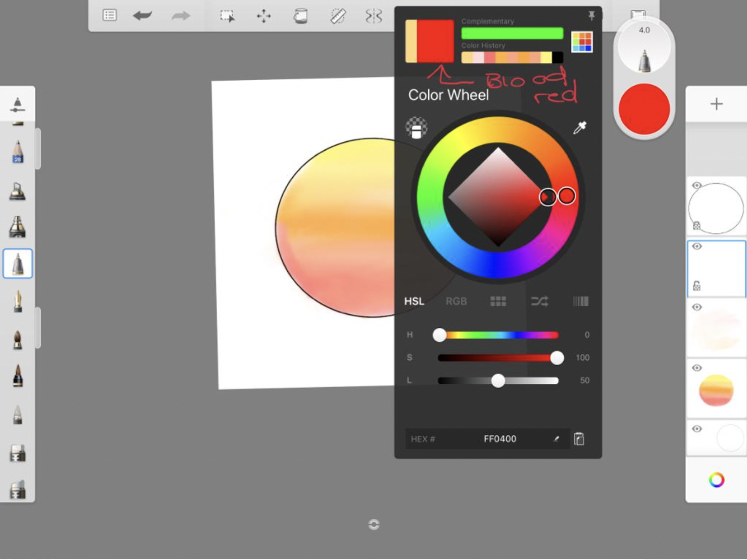747x560 pixels.
Task: Pick the eyedropper color picker
Action: 580,127
